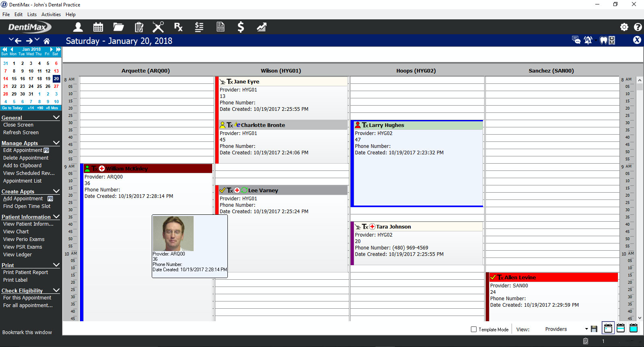
Task: Open the document reports icon
Action: point(221,27)
